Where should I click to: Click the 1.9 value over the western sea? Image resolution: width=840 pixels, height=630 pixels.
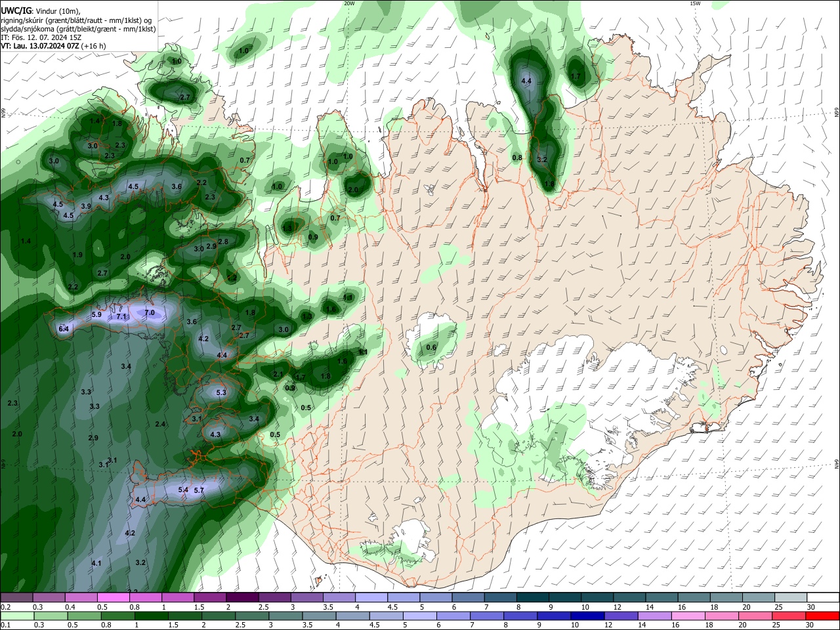coord(77,255)
